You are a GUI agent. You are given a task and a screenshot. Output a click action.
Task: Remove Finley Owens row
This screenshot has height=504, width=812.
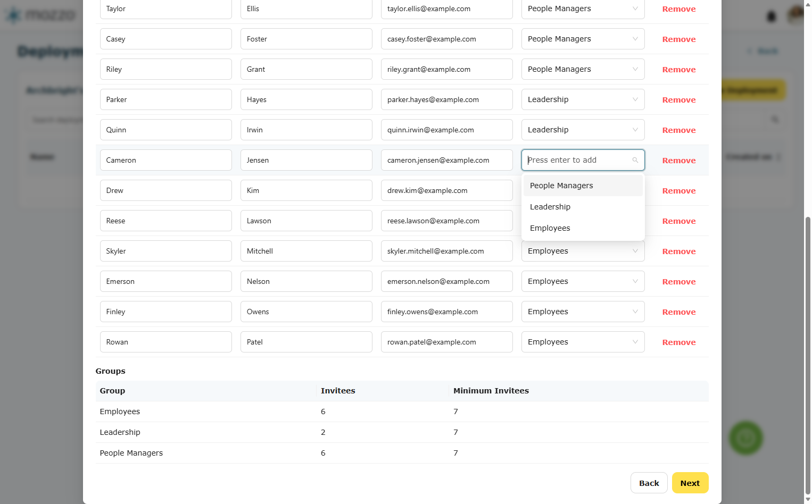click(x=678, y=312)
